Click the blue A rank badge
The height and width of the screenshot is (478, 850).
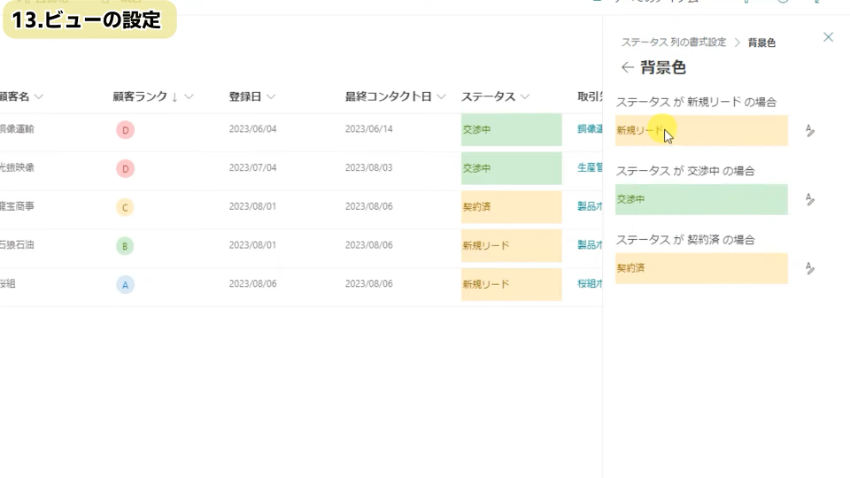pyautogui.click(x=126, y=285)
